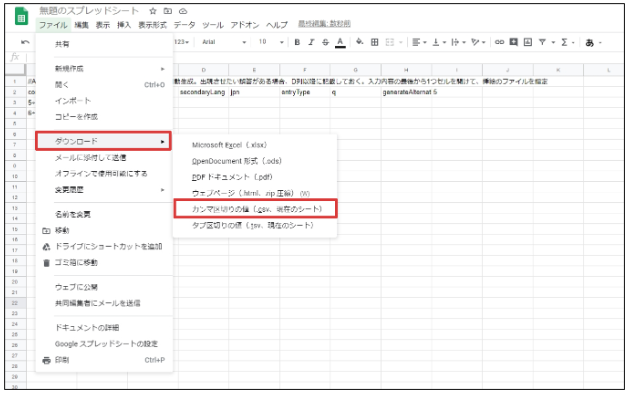The image size is (629, 395).
Task: Select ダウンロード in the File menu
Action: click(103, 141)
